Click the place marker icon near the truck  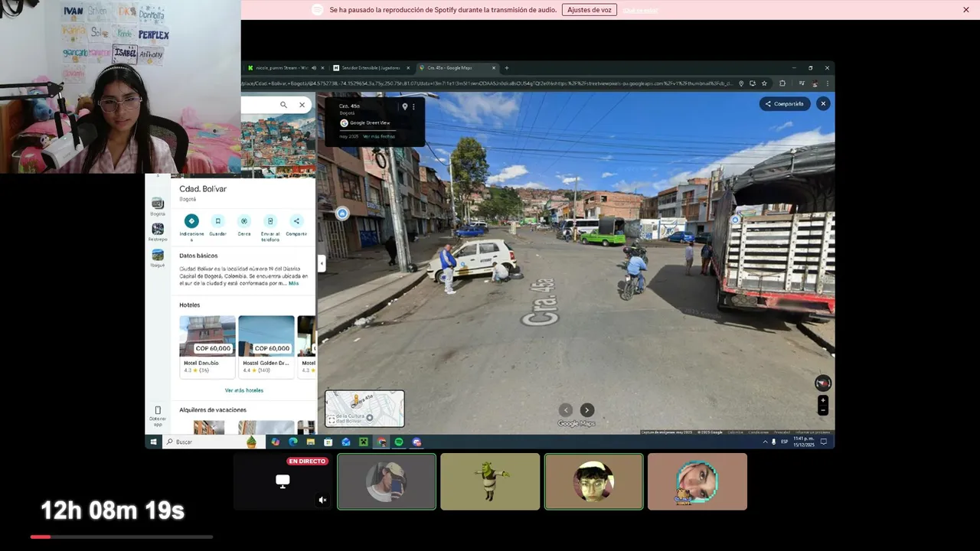click(736, 220)
